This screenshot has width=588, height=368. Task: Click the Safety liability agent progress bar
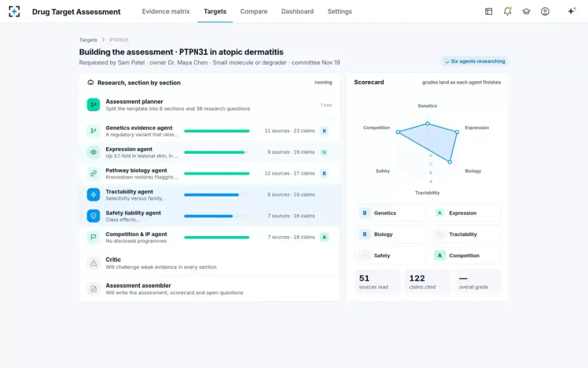coord(217,216)
